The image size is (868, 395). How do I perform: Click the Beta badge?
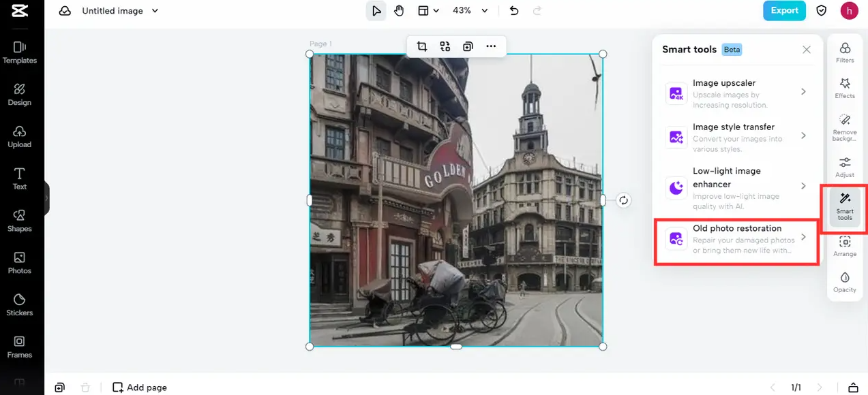pyautogui.click(x=732, y=50)
